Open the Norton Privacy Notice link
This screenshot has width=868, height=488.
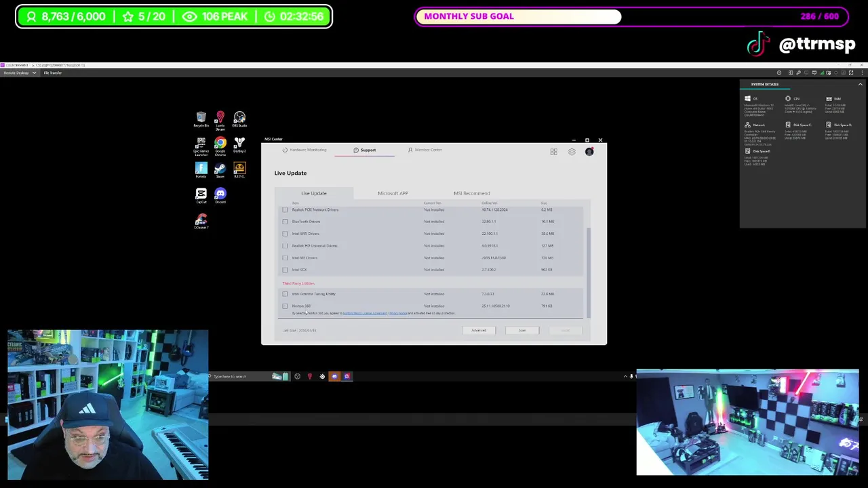click(399, 313)
